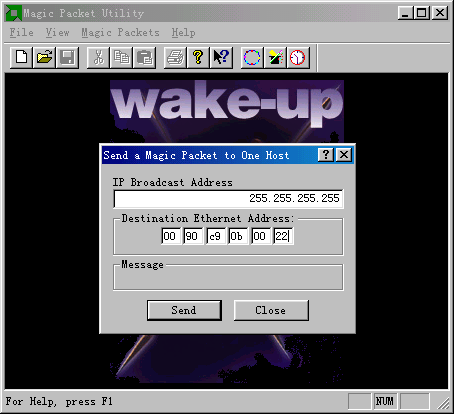This screenshot has height=414, width=454.
Task: Click the 'For Help, press F1' status text
Action: [x=59, y=401]
